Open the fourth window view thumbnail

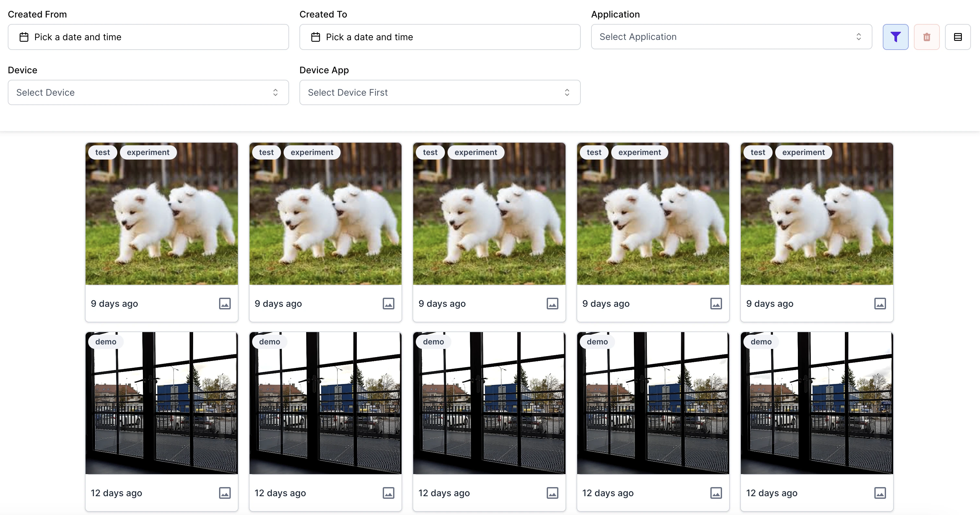click(x=653, y=403)
